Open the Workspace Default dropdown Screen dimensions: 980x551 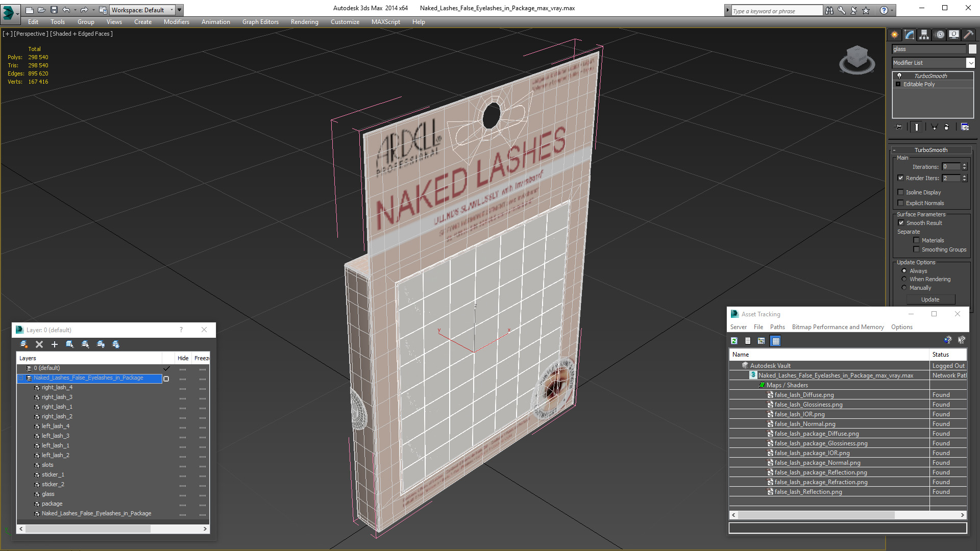point(142,10)
